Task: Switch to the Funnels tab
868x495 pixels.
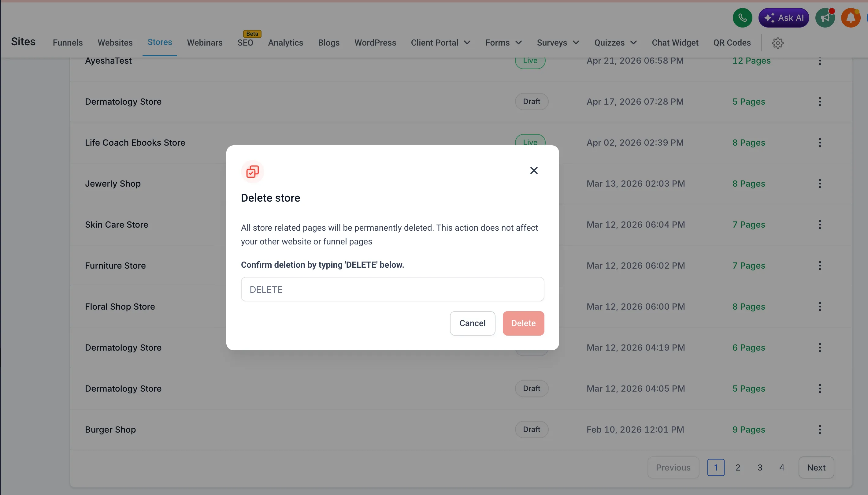Action: [x=68, y=43]
